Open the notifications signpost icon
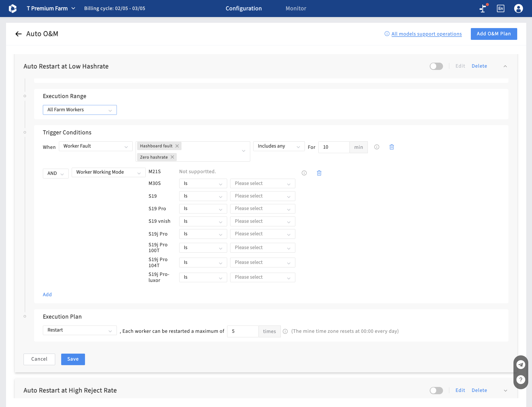 click(x=484, y=8)
